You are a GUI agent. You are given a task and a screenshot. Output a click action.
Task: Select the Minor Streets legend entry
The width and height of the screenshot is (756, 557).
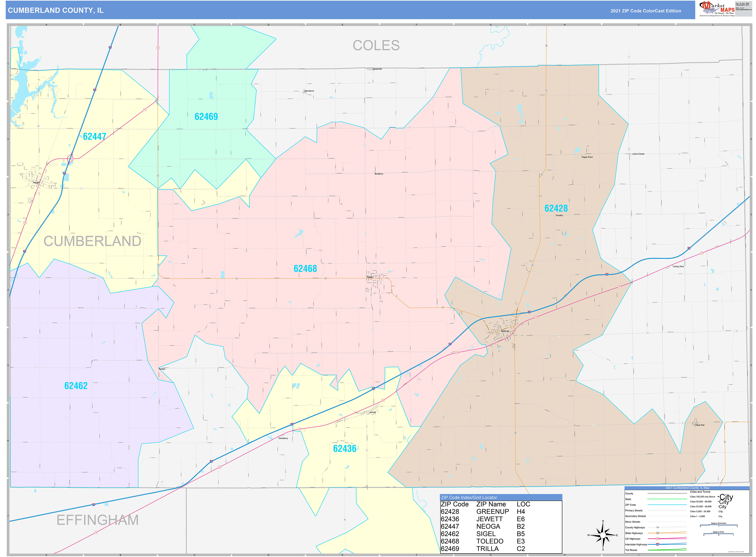tap(666, 522)
